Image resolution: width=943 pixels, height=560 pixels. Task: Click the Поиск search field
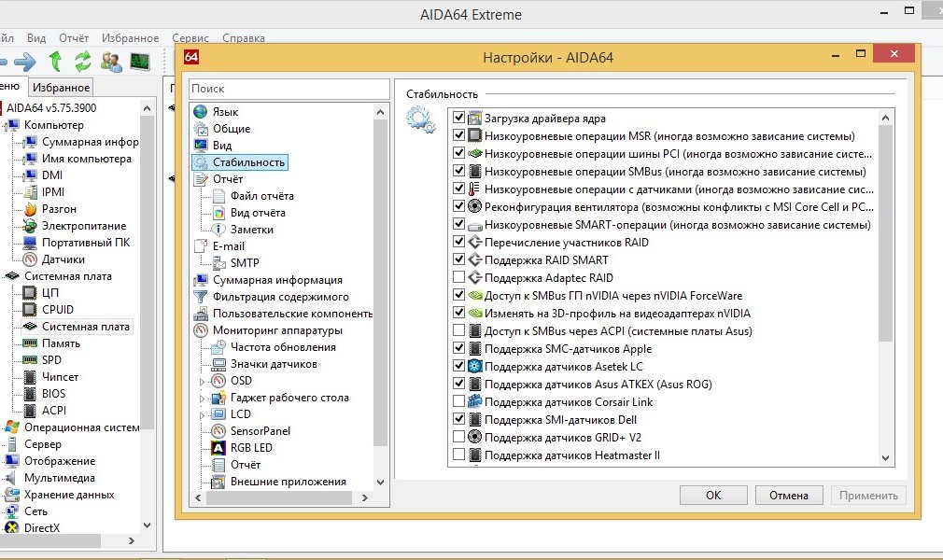pos(289,89)
